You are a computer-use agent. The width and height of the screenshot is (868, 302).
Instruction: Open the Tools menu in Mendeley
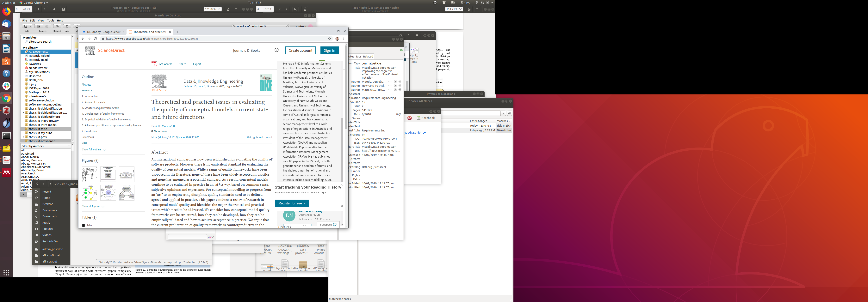(x=51, y=21)
